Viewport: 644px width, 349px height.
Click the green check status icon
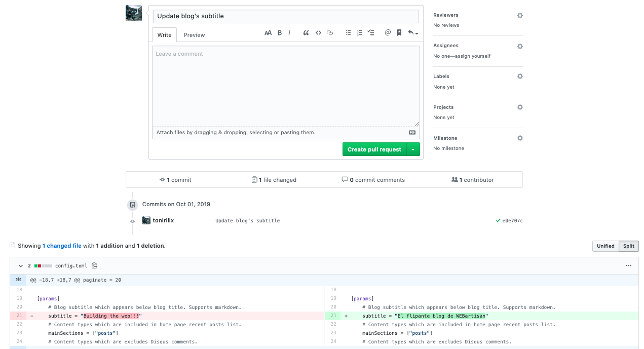pos(499,221)
